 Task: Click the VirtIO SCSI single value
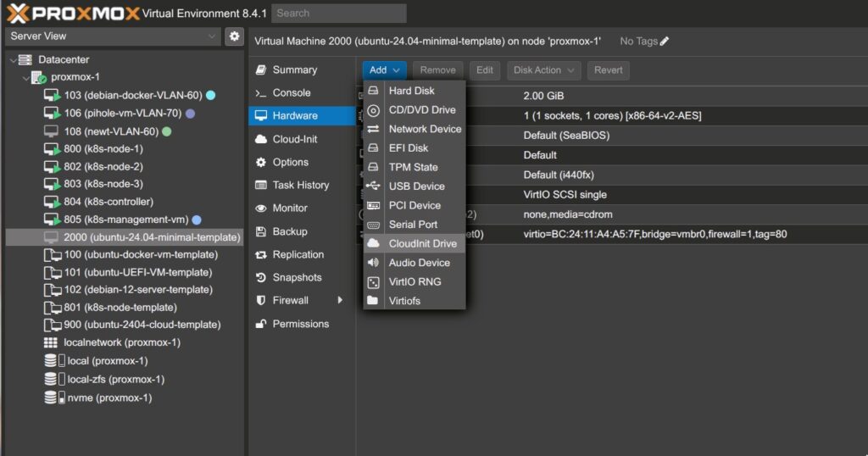click(x=565, y=195)
